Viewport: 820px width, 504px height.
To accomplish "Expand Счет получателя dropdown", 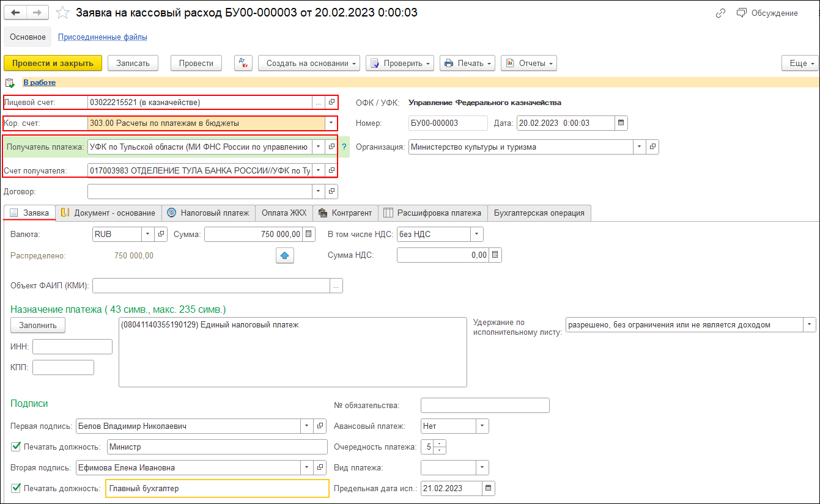I will point(319,170).
